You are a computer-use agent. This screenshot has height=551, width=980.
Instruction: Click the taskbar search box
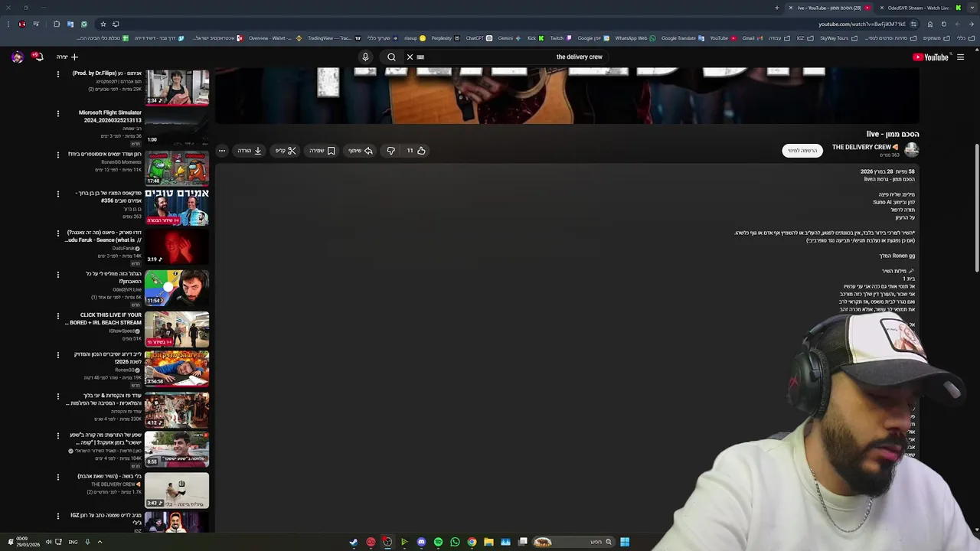pos(573,542)
